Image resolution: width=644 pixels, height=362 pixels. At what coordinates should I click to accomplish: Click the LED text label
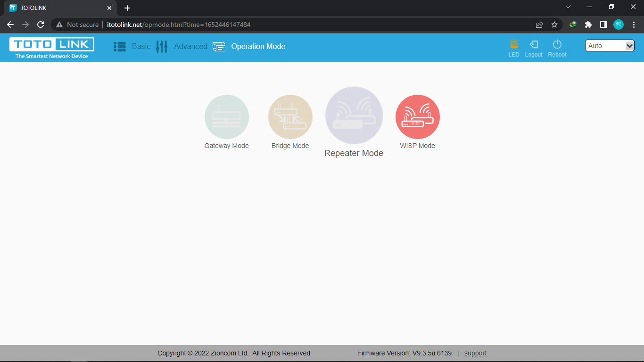tap(514, 55)
